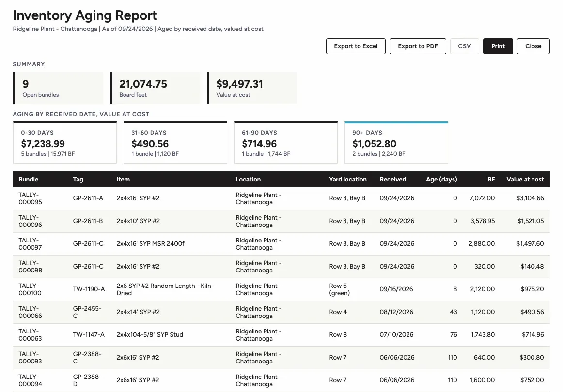The image size is (563, 392).
Task: Click item 2x6 SYP #2 Random Length
Action: 165,289
